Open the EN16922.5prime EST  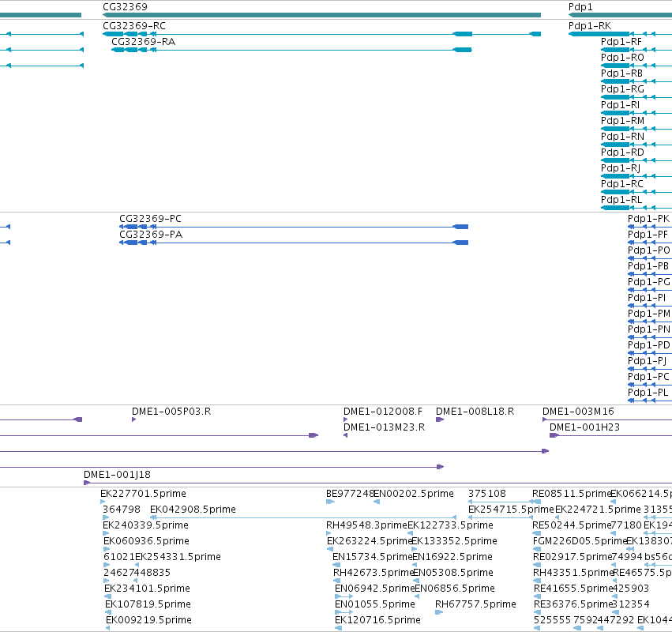[452, 557]
